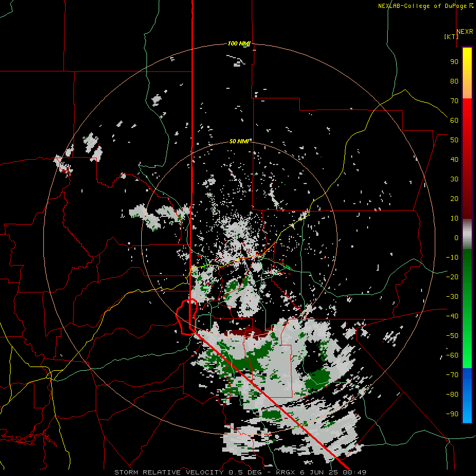
Task: Click the -20 scale label
Action: [452, 277]
